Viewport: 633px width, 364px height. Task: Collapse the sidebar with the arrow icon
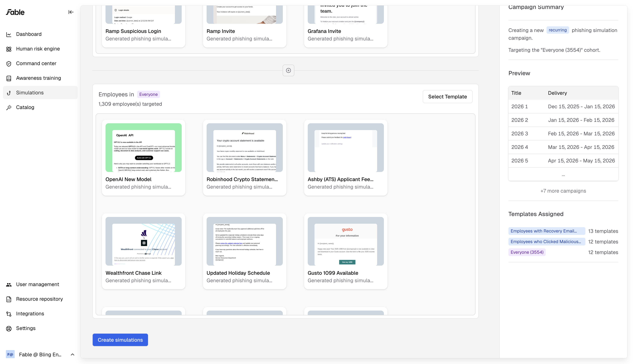point(71,12)
